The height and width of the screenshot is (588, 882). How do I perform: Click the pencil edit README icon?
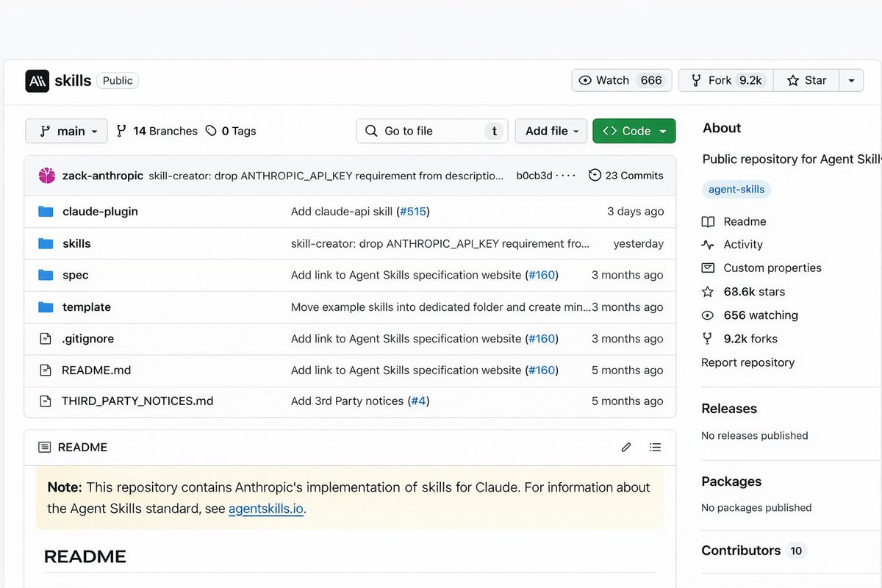click(x=626, y=447)
